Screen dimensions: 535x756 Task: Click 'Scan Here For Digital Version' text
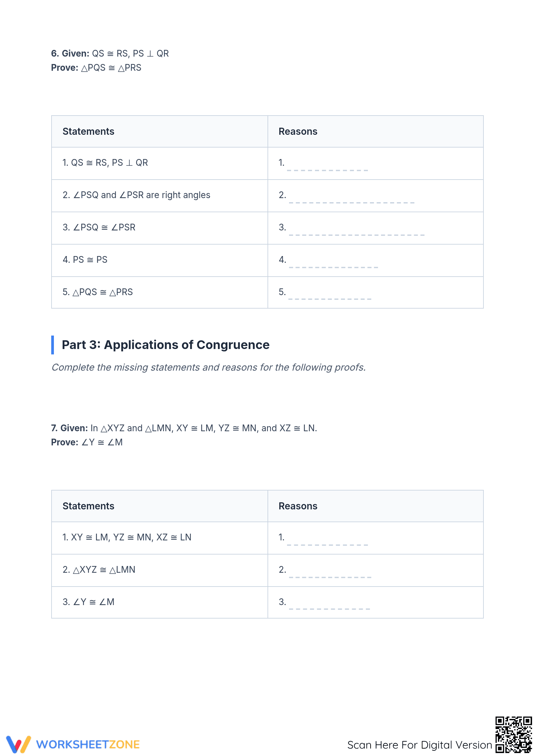419,745
